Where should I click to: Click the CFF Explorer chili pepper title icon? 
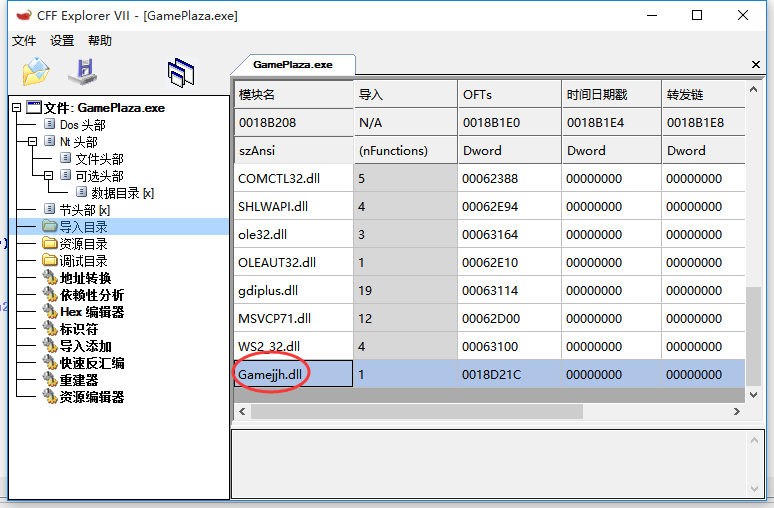pyautogui.click(x=24, y=16)
